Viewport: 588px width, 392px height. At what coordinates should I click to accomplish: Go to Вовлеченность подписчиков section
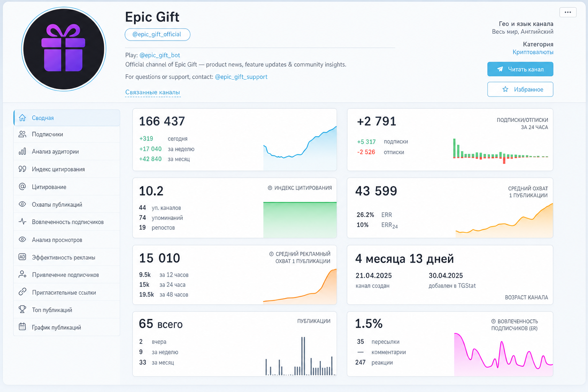click(67, 222)
